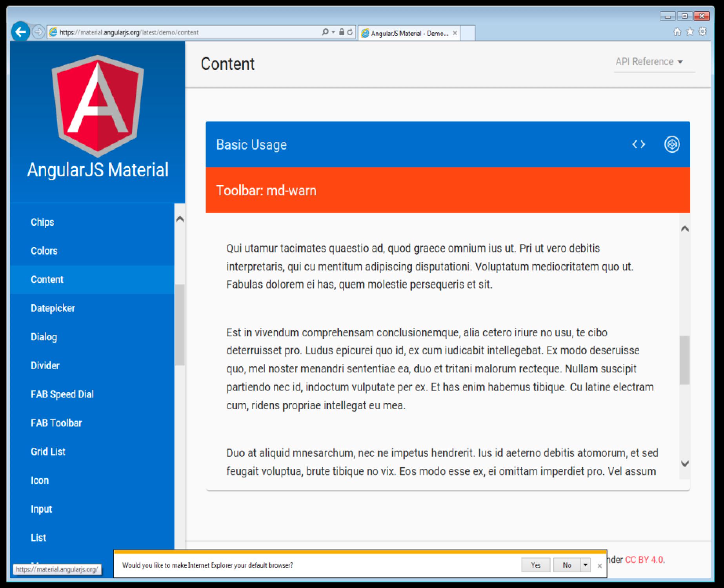This screenshot has width=724, height=588.
Task: Open Dialog in the sidebar menu
Action: [93, 337]
